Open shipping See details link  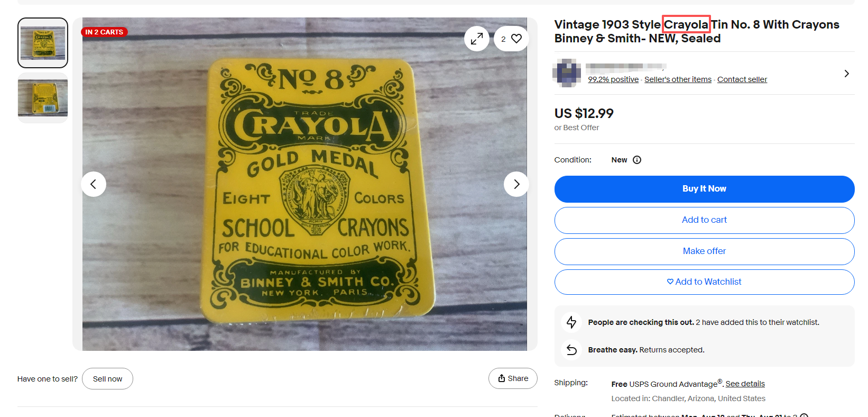(x=745, y=384)
